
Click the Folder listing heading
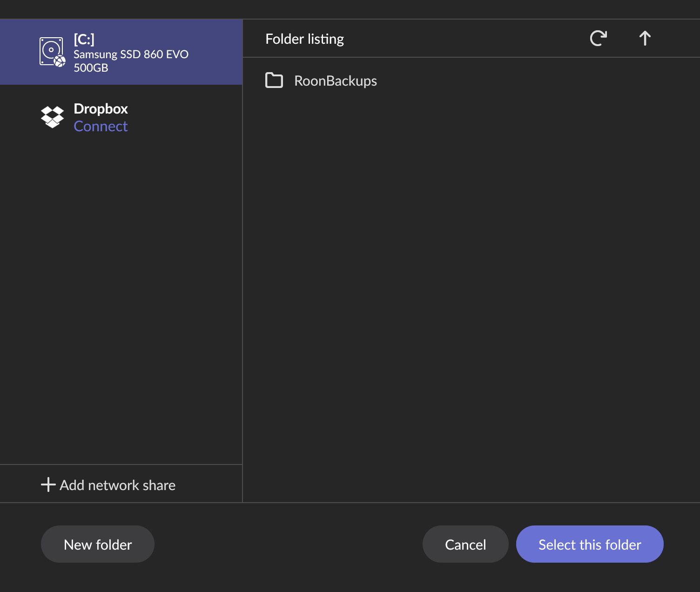(x=304, y=39)
